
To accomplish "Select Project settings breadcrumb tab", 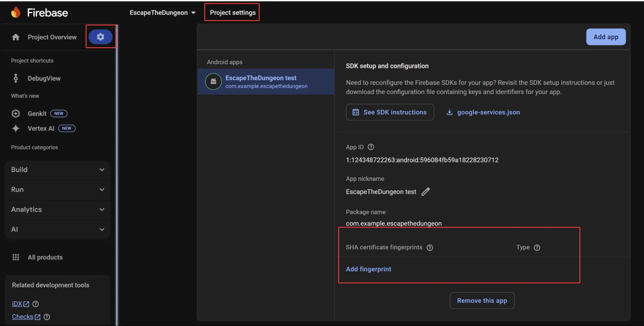I will click(x=233, y=13).
